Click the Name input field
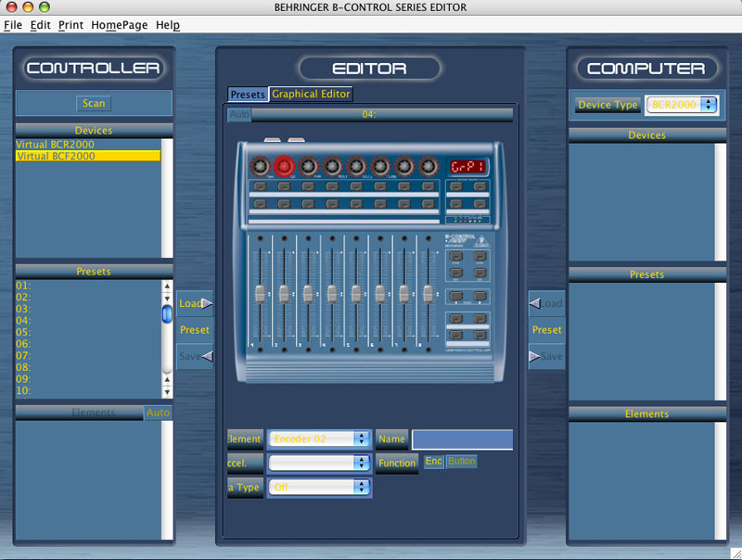This screenshot has width=742, height=560. (462, 439)
